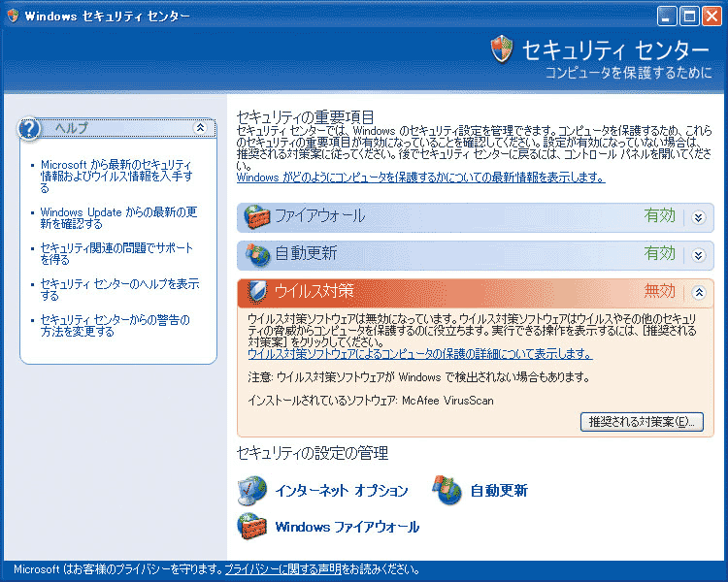Click the インターネット オプション globe icon
Screen dimensions: 728x582
252,491
